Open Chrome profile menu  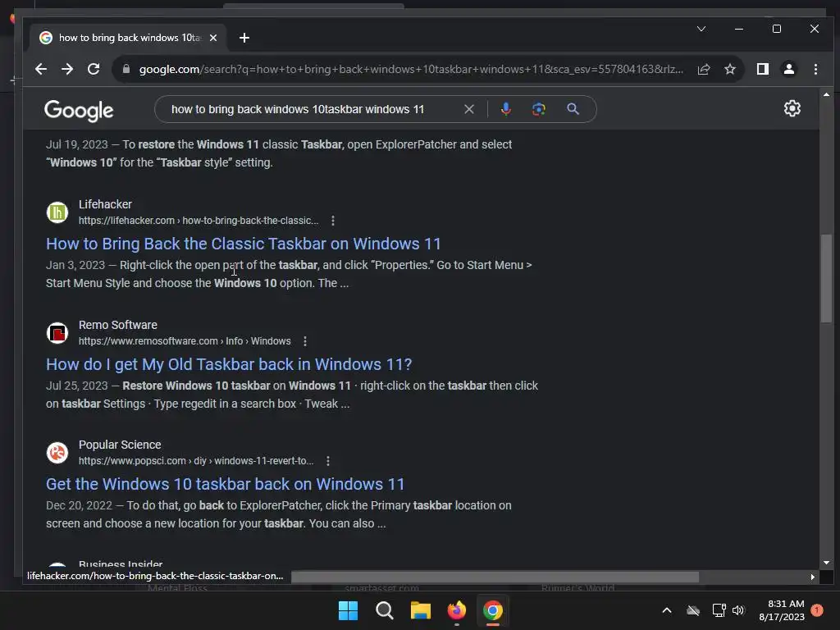click(x=789, y=69)
